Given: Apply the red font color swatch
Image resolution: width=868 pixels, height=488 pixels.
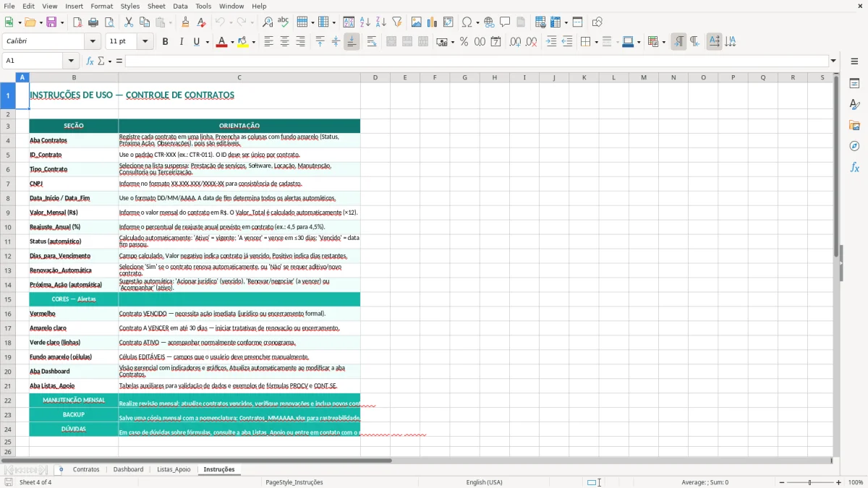Looking at the screenshot, I should [221, 42].
